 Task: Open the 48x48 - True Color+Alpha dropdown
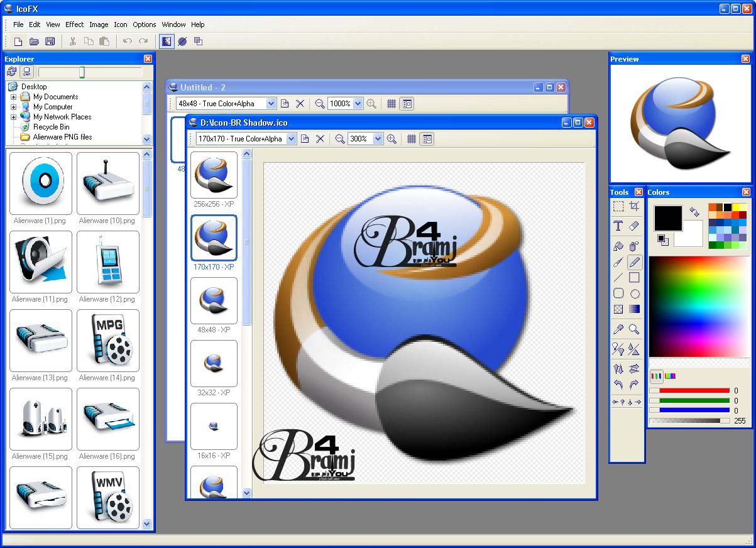coord(271,104)
